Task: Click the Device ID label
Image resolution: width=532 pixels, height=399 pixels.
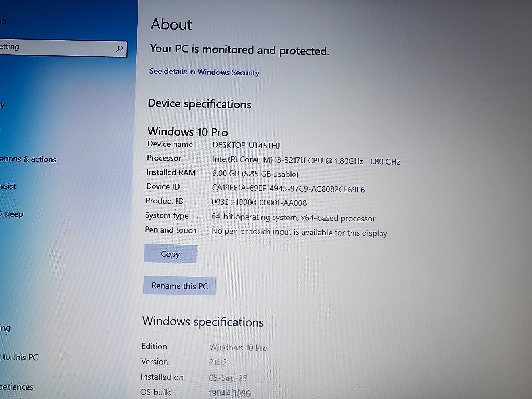Action: click(163, 186)
